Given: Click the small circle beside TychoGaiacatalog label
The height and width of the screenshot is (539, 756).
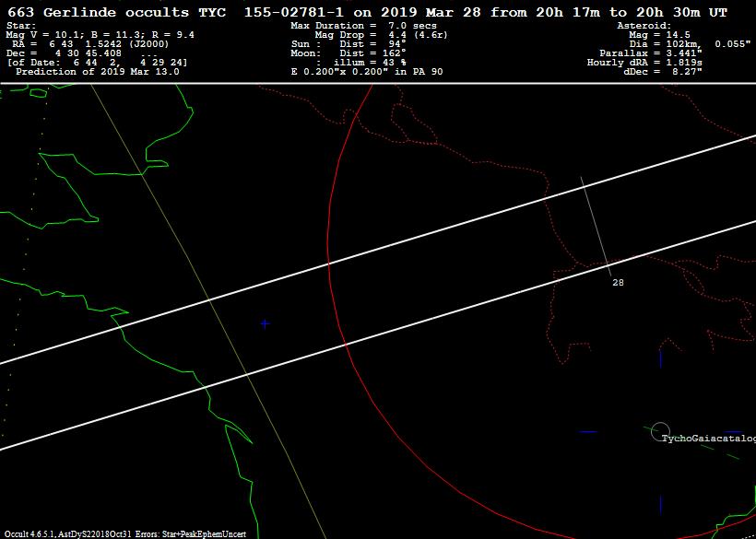Looking at the screenshot, I should pyautogui.click(x=659, y=430).
